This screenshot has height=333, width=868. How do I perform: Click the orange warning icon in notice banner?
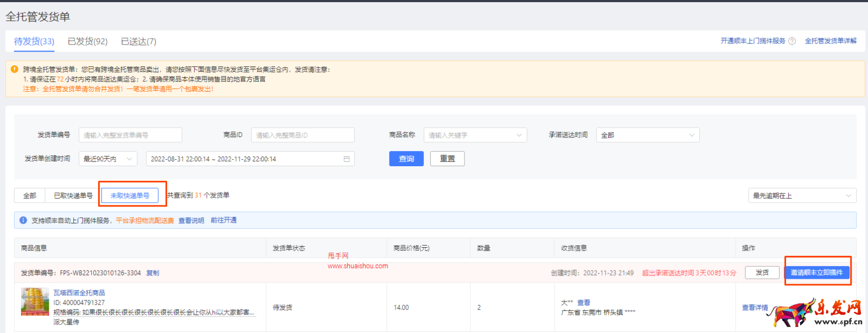click(x=14, y=69)
